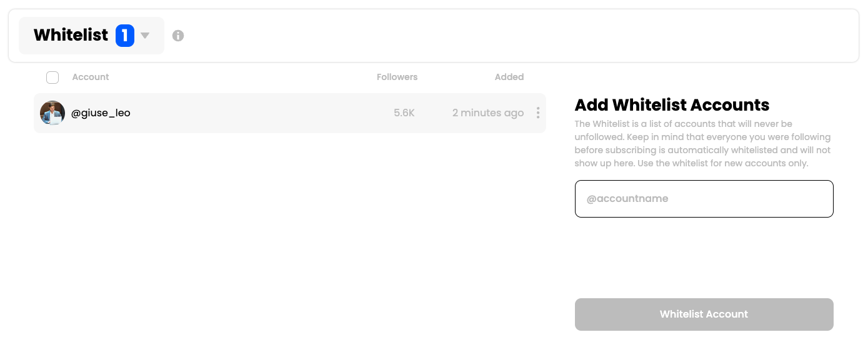The height and width of the screenshot is (362, 868).
Task: Click the dropdown chevron next to the count badge
Action: tap(144, 36)
